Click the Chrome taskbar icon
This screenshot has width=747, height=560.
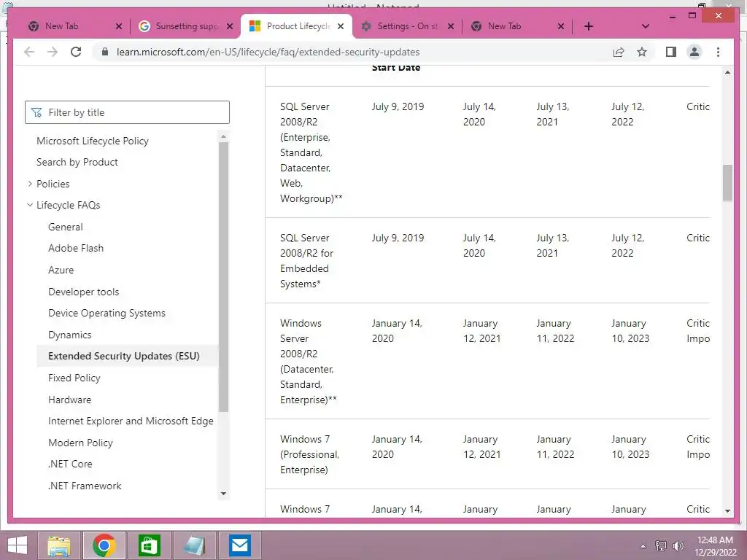click(104, 545)
